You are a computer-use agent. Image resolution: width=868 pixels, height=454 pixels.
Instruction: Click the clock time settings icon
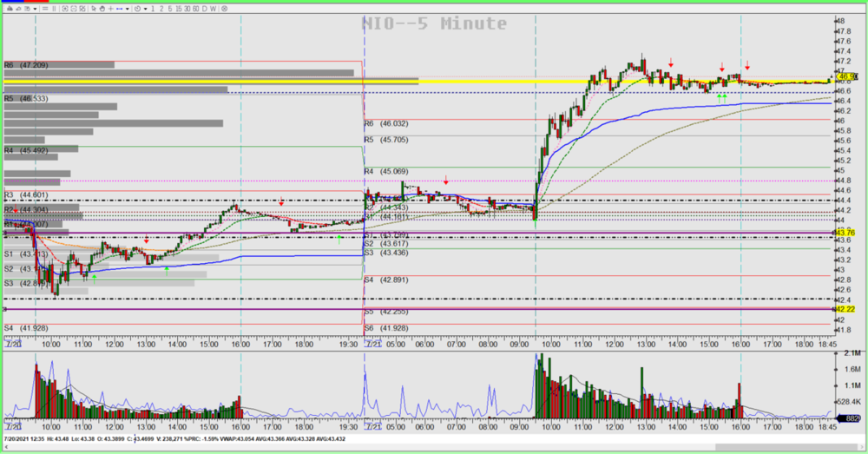[x=137, y=9]
